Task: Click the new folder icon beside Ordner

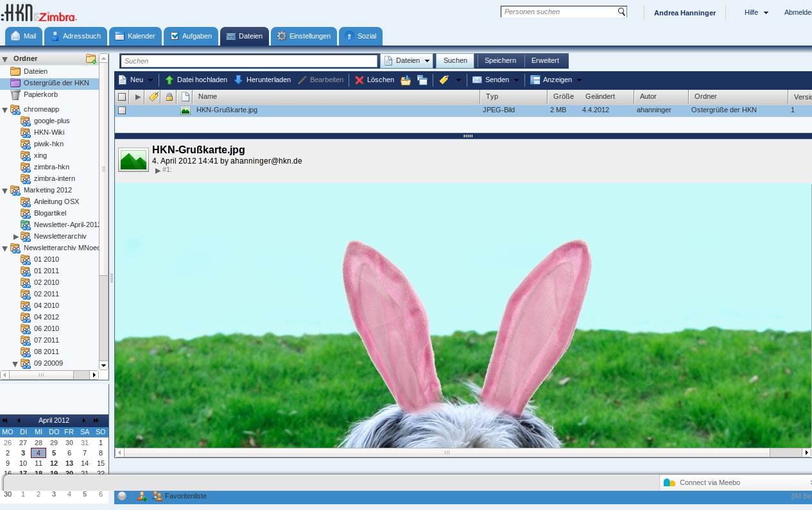Action: point(91,59)
